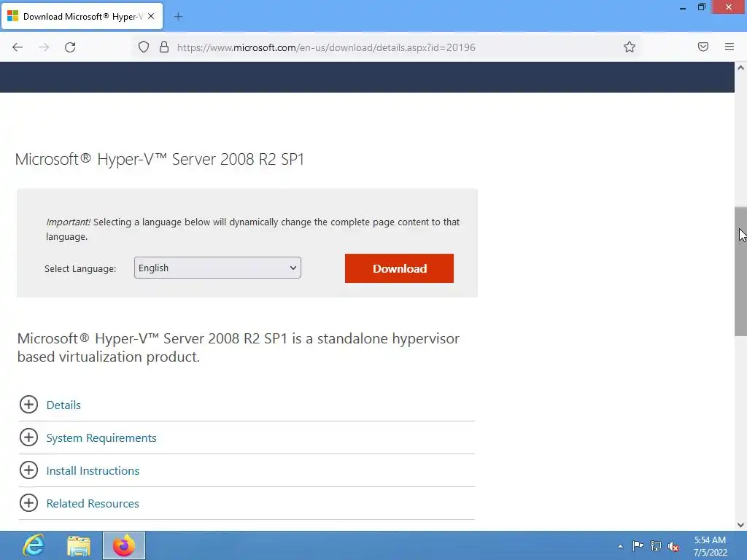Click the red Download button
The height and width of the screenshot is (560, 747).
399,268
